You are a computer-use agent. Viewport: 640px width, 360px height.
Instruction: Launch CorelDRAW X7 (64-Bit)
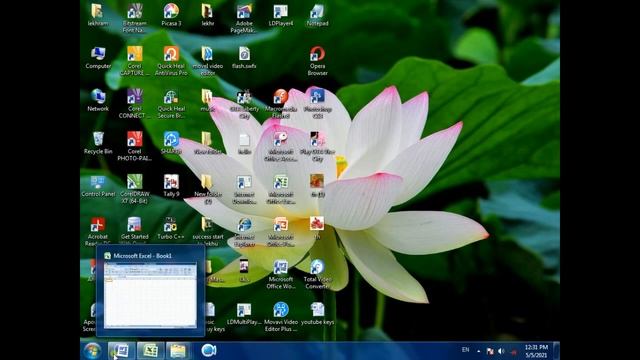click(x=135, y=189)
